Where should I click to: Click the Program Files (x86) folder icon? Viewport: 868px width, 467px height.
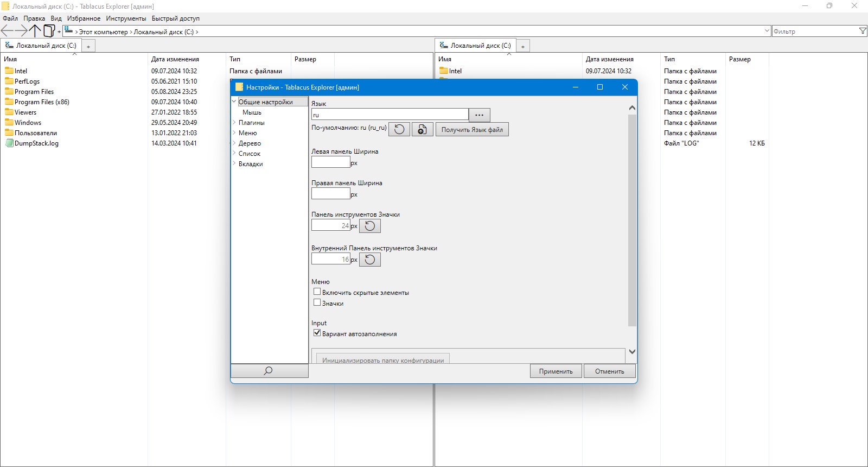(x=9, y=102)
